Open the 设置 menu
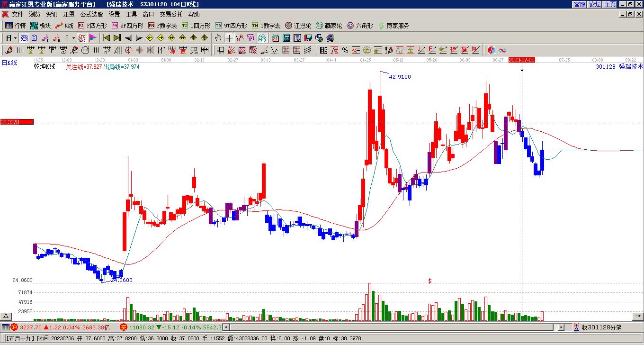Image resolution: width=644 pixels, height=345 pixels. (114, 14)
